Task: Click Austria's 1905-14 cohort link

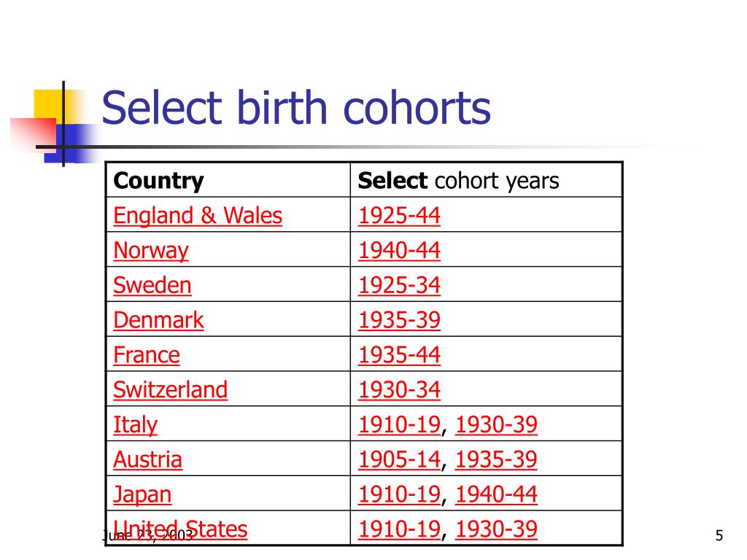Action: click(x=399, y=459)
